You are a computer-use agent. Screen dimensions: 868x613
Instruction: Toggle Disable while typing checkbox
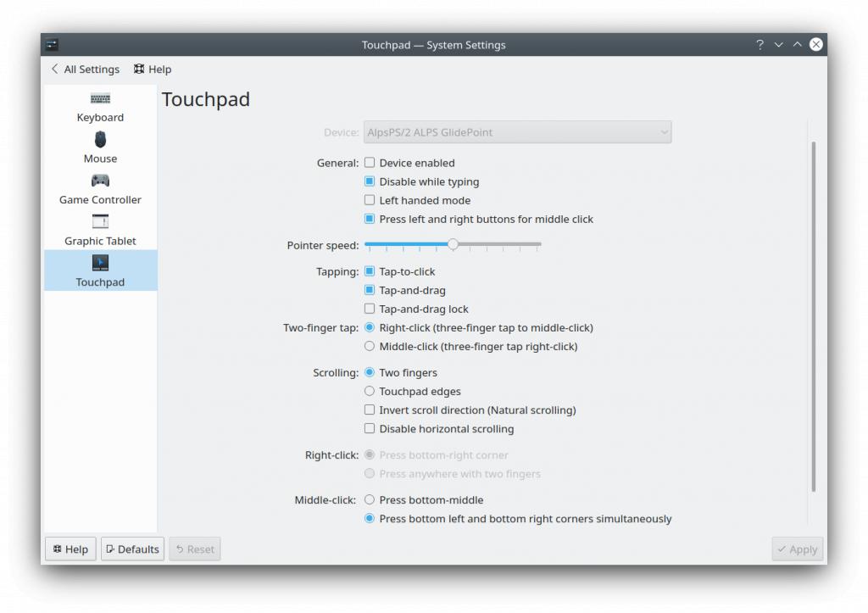coord(370,181)
